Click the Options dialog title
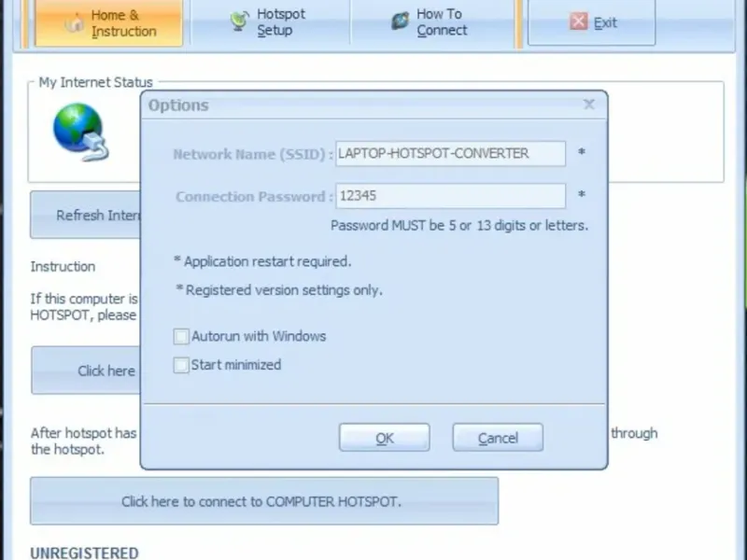The image size is (747, 560). [178, 105]
